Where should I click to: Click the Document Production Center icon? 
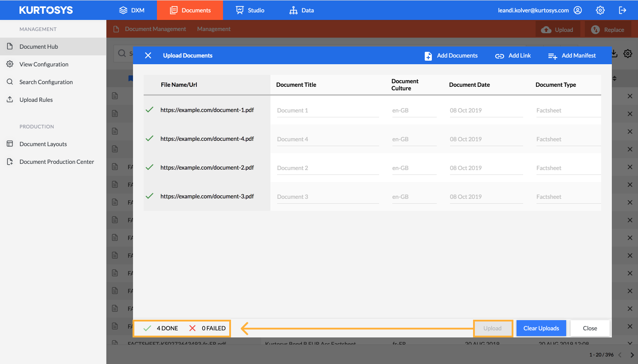pyautogui.click(x=10, y=162)
